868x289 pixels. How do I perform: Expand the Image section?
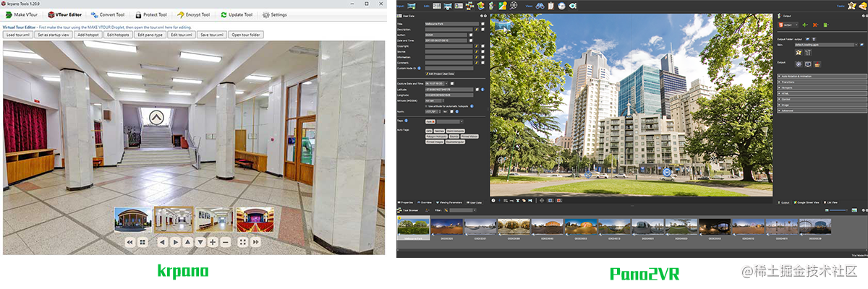pos(822,105)
